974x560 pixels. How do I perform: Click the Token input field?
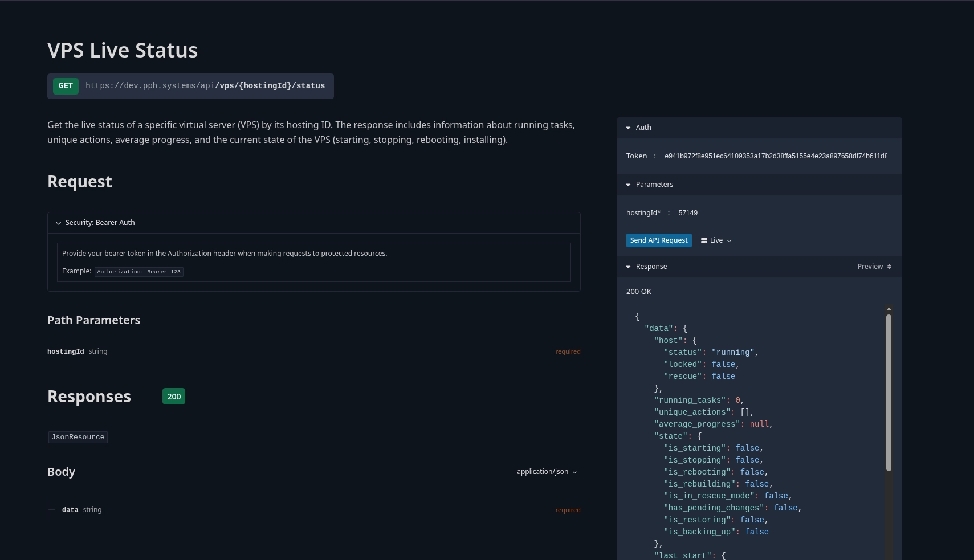pyautogui.click(x=776, y=156)
